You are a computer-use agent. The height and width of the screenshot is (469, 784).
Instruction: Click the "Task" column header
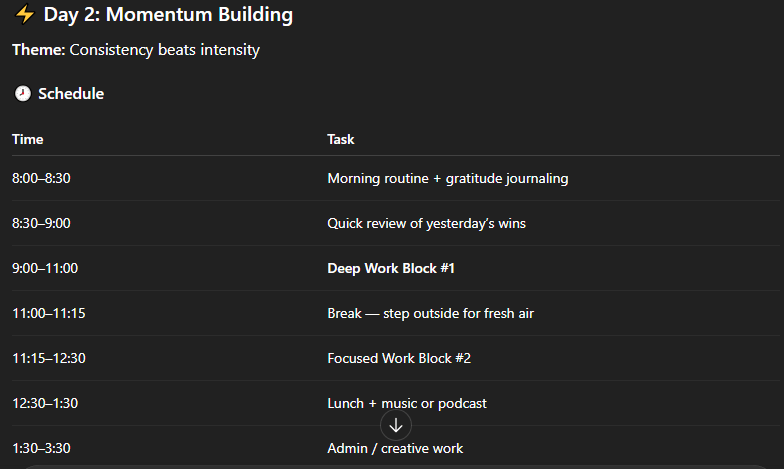(x=341, y=139)
